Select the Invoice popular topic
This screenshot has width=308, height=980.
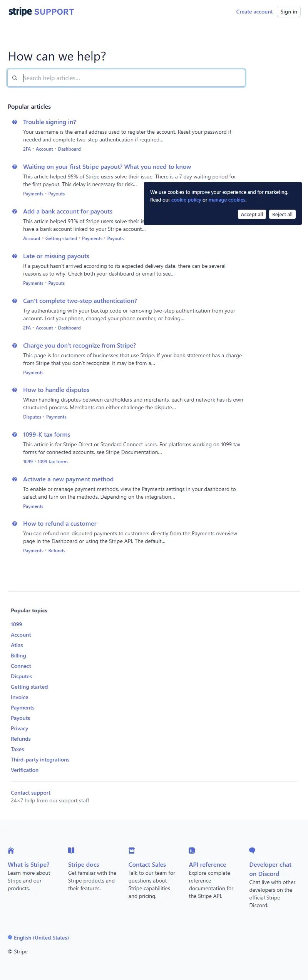pyautogui.click(x=20, y=697)
